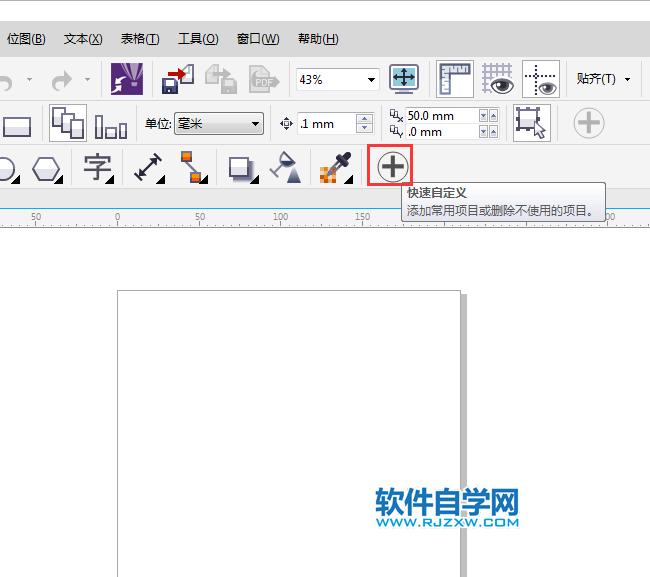Open the 窗口(W) menu

(258, 39)
